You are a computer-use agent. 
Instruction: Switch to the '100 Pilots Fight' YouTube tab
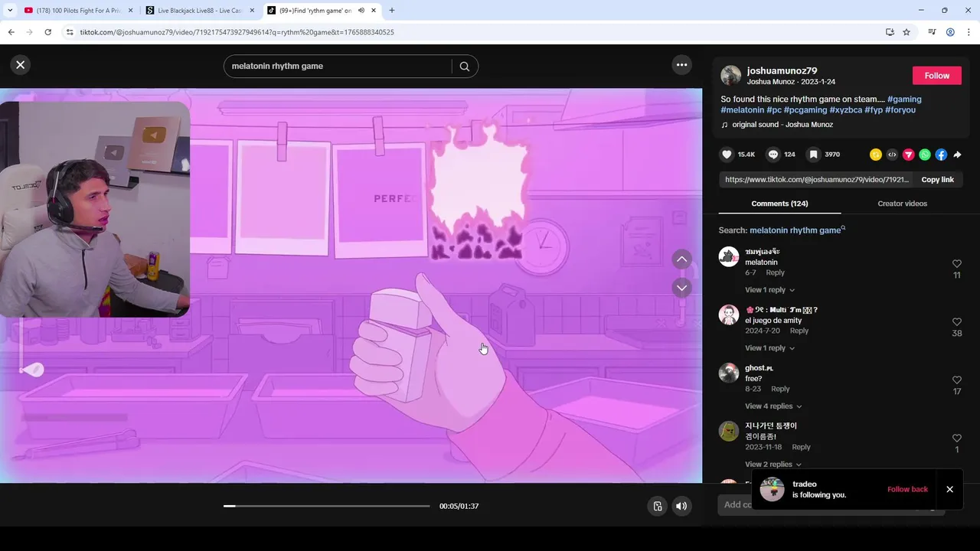coord(78,11)
